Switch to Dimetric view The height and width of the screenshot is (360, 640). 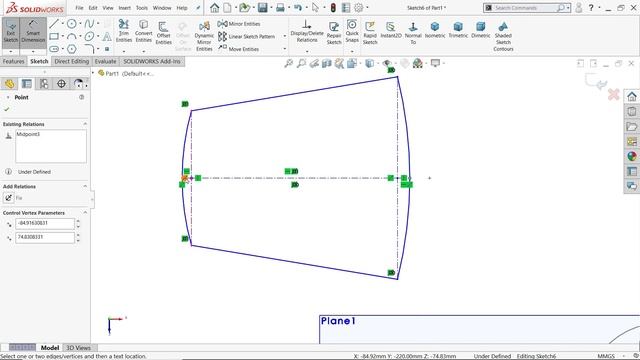(481, 30)
